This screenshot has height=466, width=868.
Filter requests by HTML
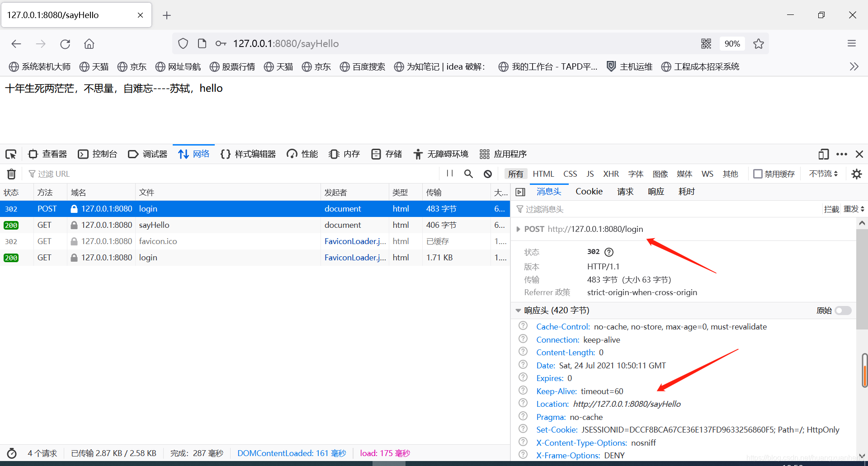543,174
